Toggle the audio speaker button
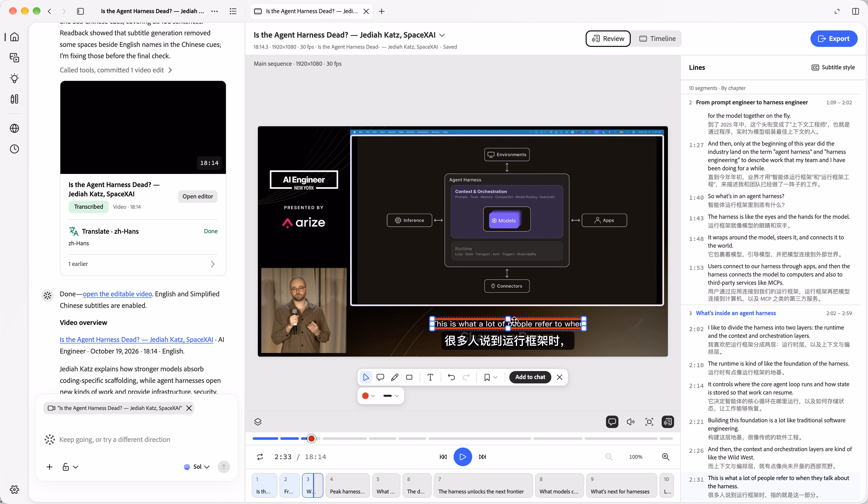868x504 pixels. [631, 422]
